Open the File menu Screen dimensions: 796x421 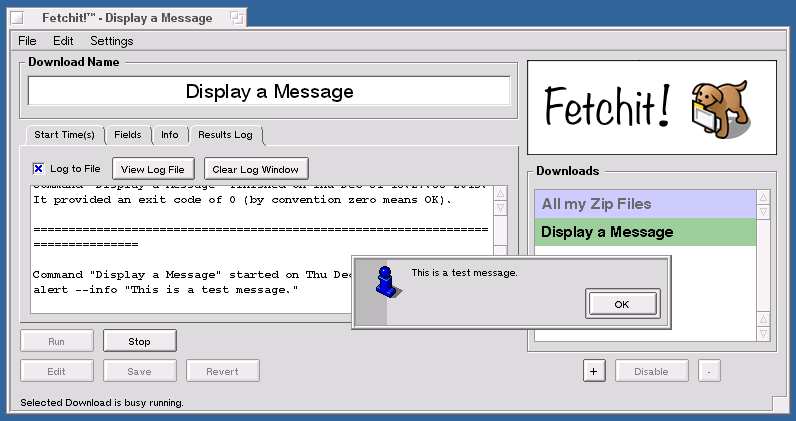click(x=27, y=41)
